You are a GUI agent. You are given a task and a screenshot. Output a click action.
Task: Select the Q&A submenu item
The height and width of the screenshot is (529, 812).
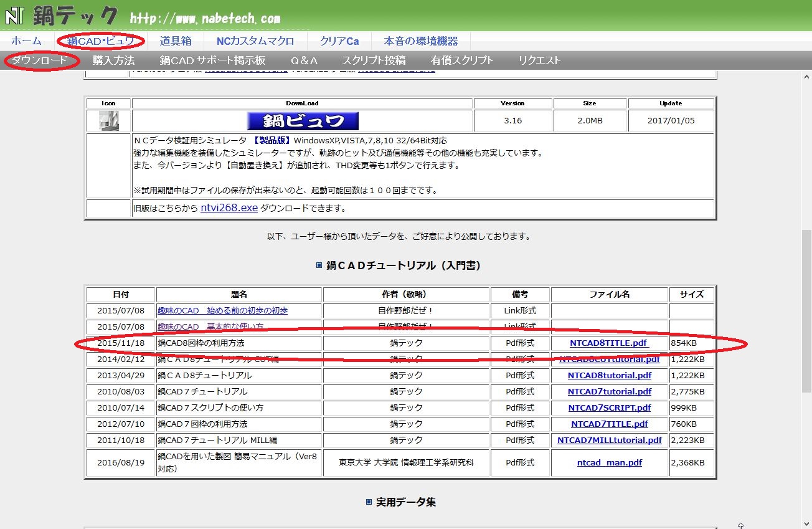click(x=304, y=60)
